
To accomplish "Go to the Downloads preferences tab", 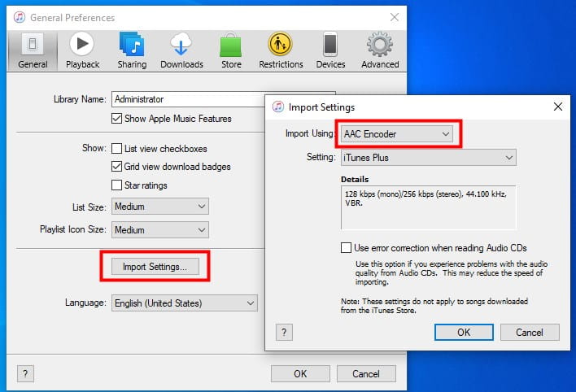I will click(181, 50).
